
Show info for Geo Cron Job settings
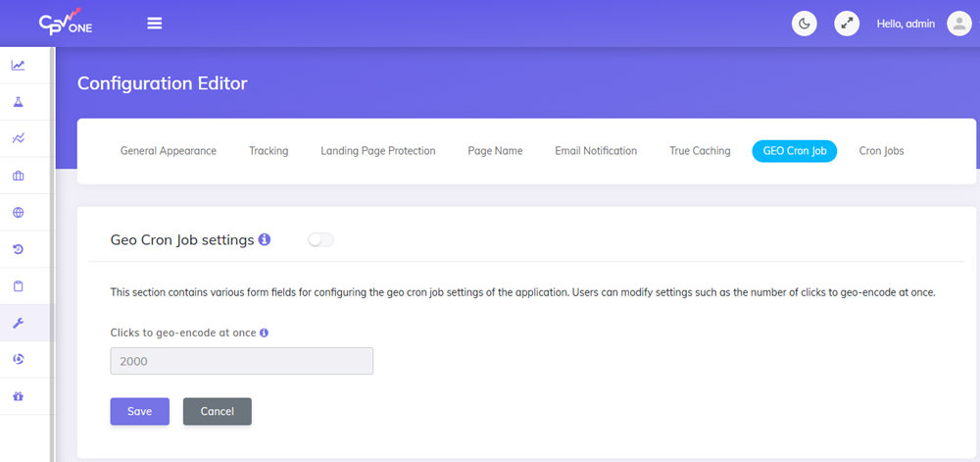coord(265,239)
